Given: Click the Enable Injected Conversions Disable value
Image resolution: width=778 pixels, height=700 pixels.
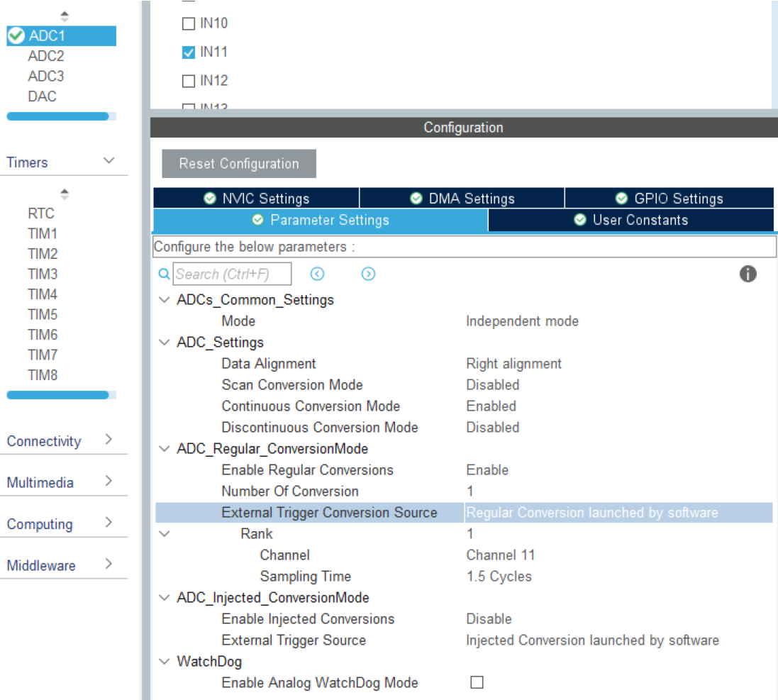Looking at the screenshot, I should click(x=489, y=619).
